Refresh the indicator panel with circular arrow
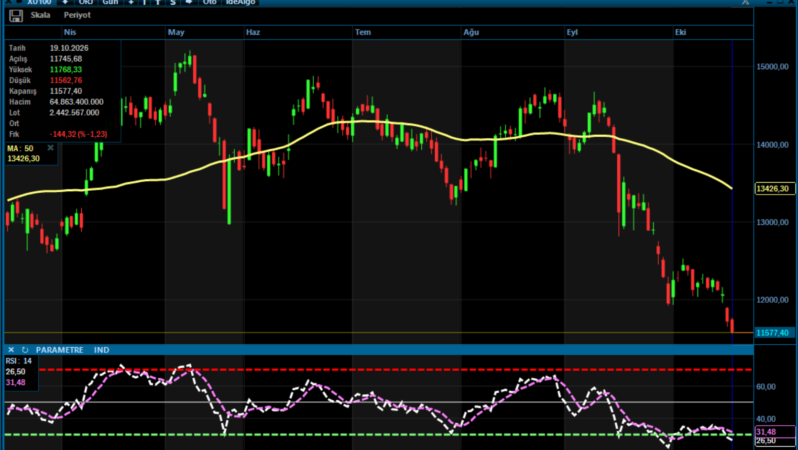Viewport: 798px width, 450px height. tap(25, 350)
